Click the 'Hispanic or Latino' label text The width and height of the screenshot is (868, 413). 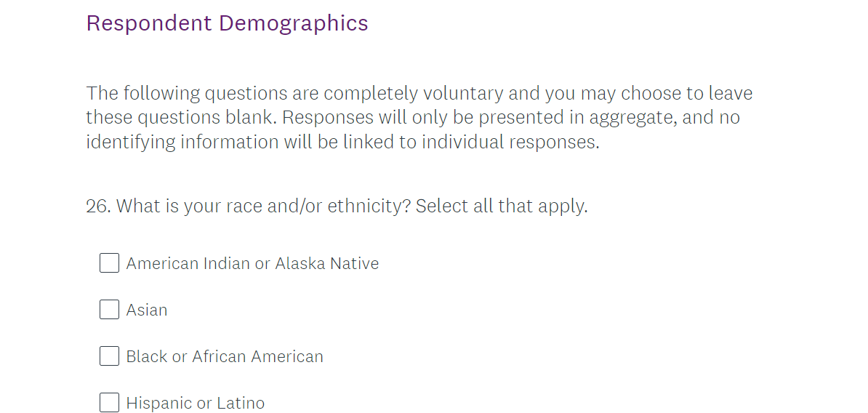click(x=196, y=403)
